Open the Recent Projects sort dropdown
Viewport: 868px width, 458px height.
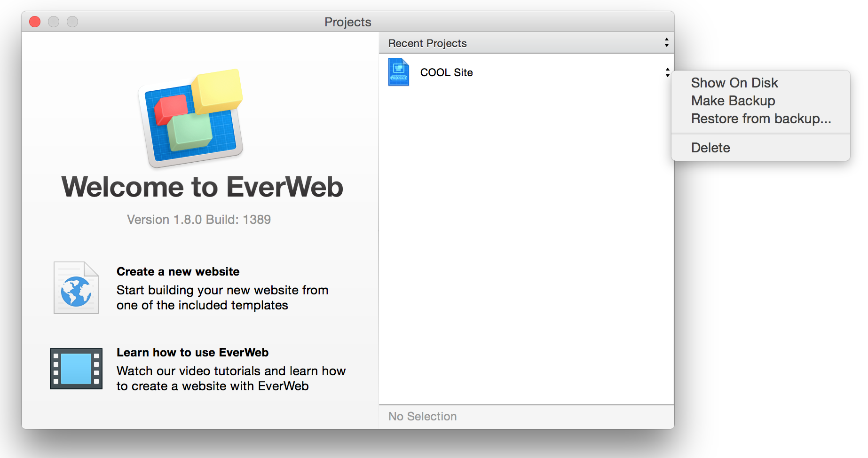point(666,43)
